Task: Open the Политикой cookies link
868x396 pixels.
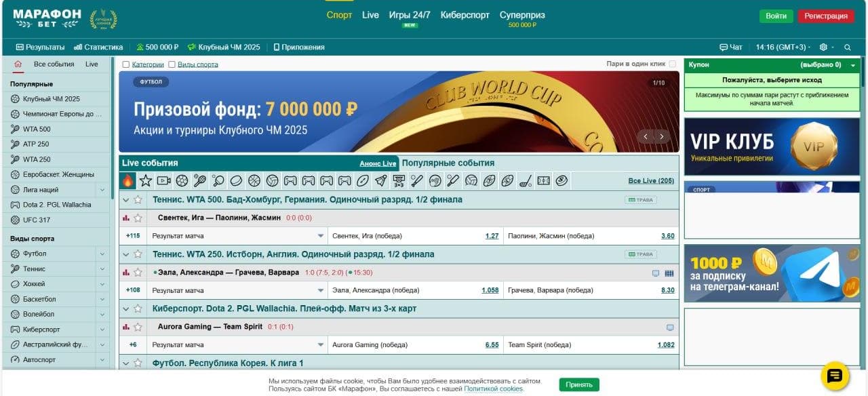Action: [494, 389]
